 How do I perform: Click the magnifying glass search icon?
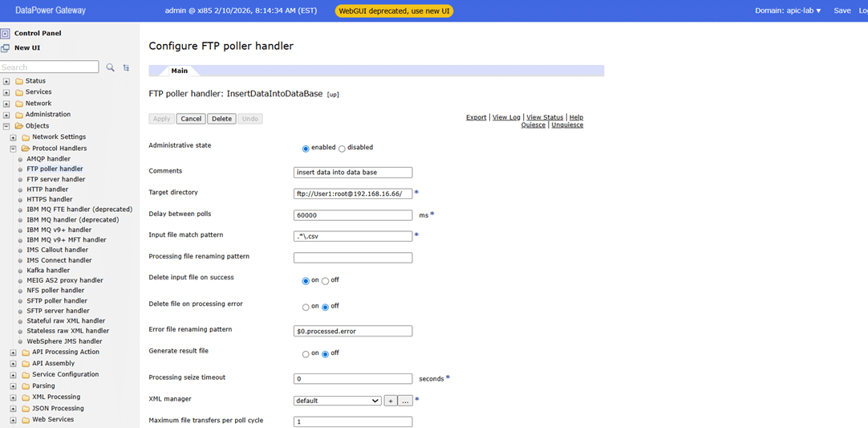coord(111,67)
